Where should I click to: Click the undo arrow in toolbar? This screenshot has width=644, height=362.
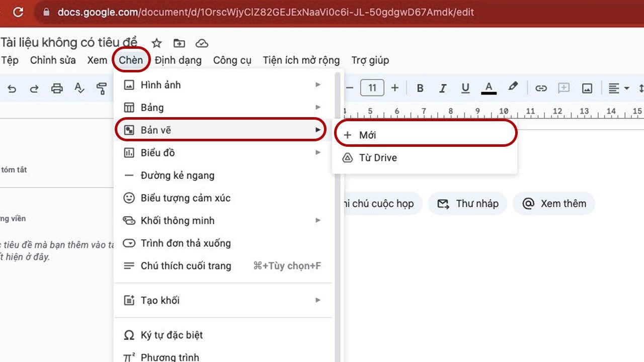[12, 88]
